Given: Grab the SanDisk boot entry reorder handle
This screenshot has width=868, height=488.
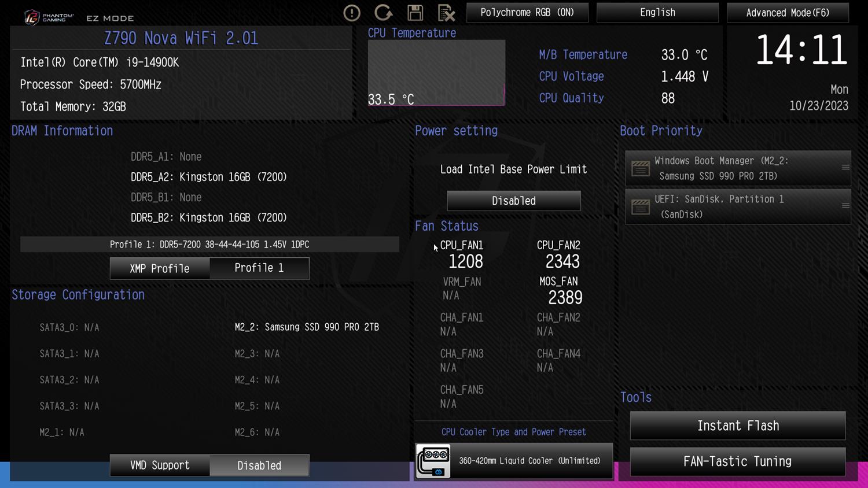Looking at the screenshot, I should [845, 206].
